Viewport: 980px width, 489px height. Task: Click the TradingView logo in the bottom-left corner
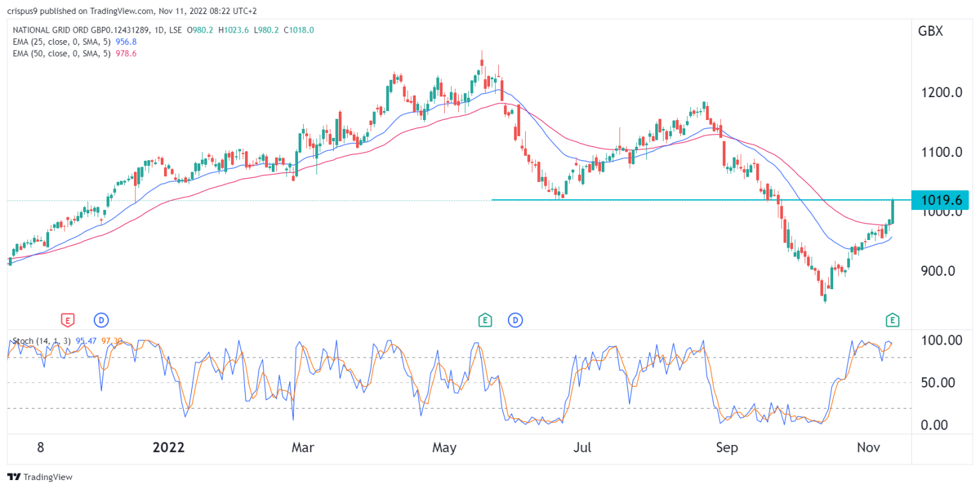click(15, 477)
